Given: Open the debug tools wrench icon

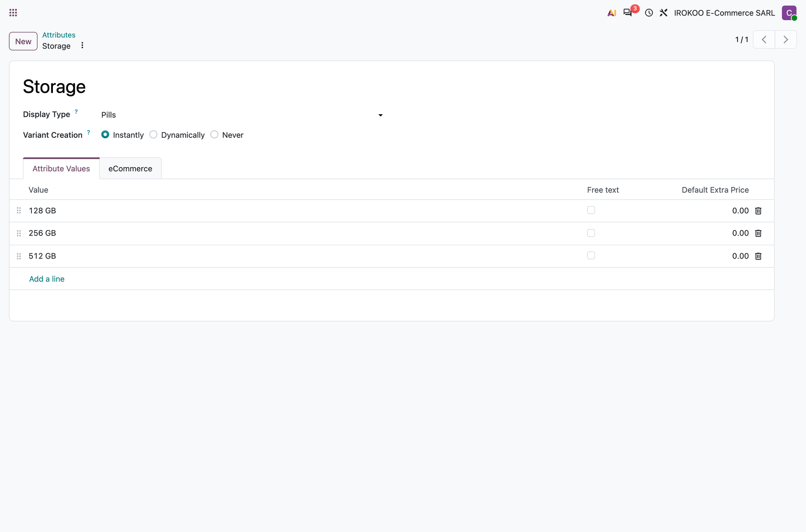Looking at the screenshot, I should click(663, 13).
